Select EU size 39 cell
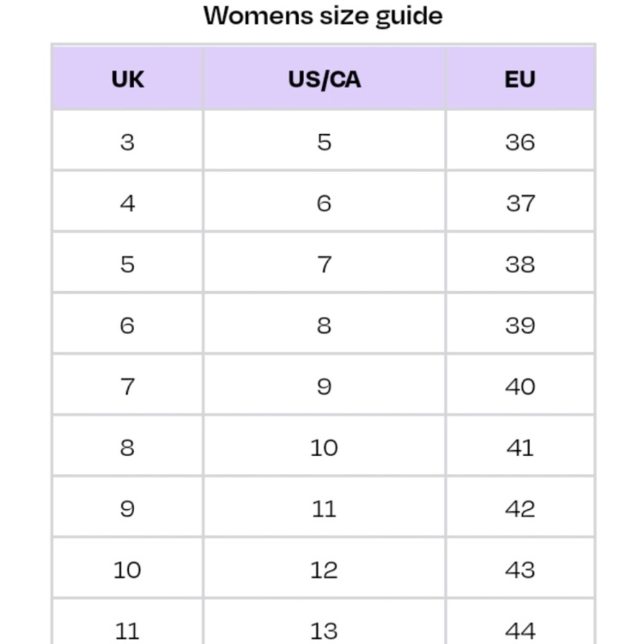Screen dimensions: 644x644 click(x=520, y=324)
